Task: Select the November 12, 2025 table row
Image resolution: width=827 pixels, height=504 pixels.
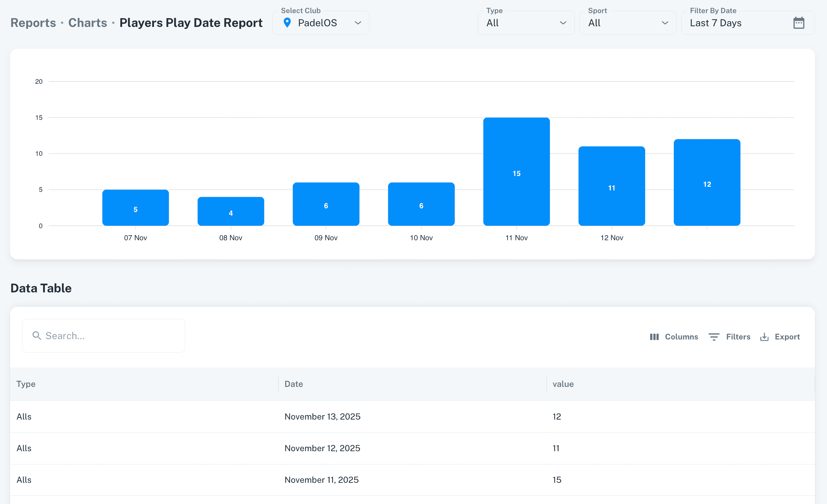Action: tap(322, 448)
